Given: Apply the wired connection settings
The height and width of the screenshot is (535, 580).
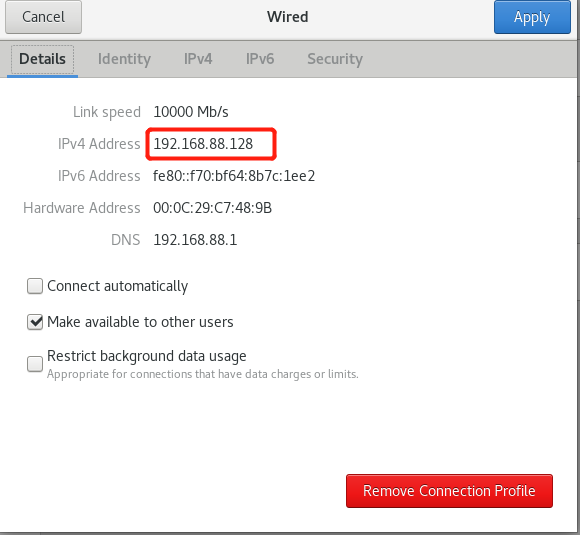Looking at the screenshot, I should (x=532, y=17).
